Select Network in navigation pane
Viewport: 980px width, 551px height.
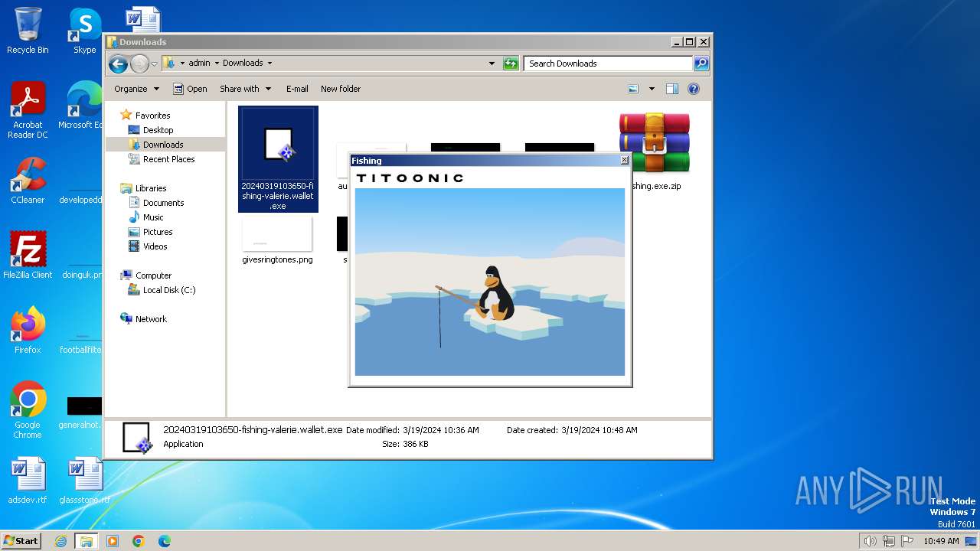point(151,319)
